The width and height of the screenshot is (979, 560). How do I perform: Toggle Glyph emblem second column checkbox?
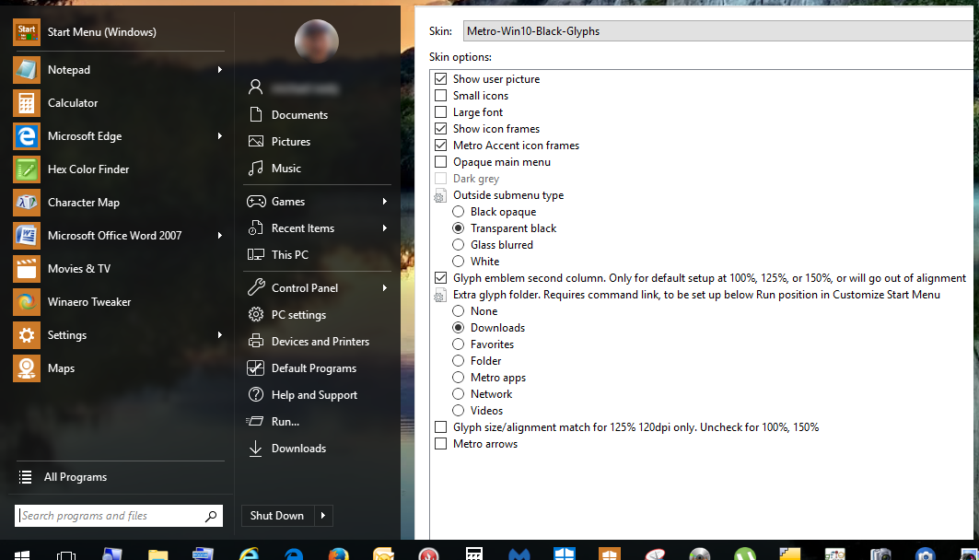(x=441, y=278)
